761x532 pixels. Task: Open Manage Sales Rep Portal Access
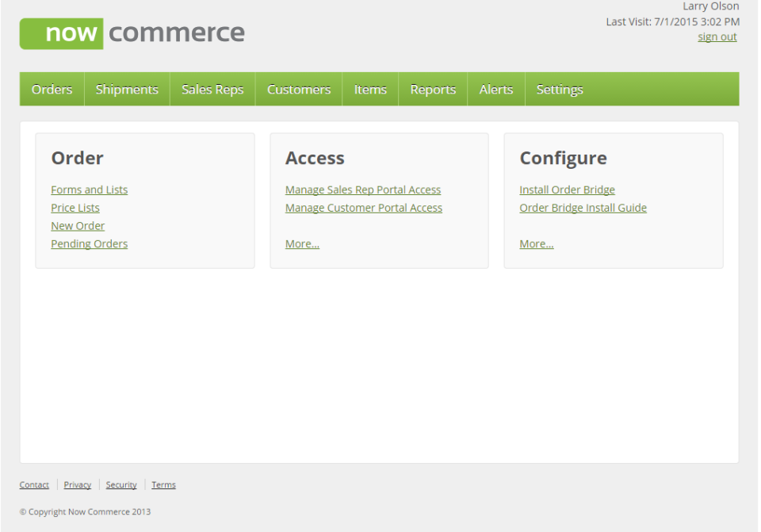click(x=363, y=189)
